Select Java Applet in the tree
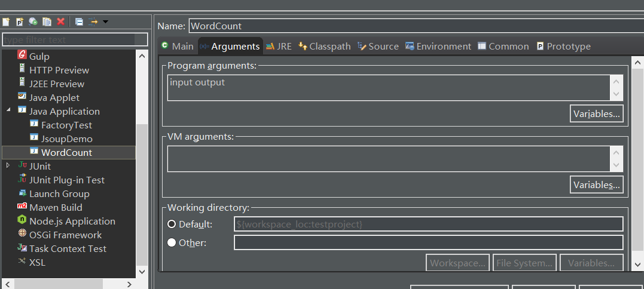This screenshot has height=289, width=644. 54,97
